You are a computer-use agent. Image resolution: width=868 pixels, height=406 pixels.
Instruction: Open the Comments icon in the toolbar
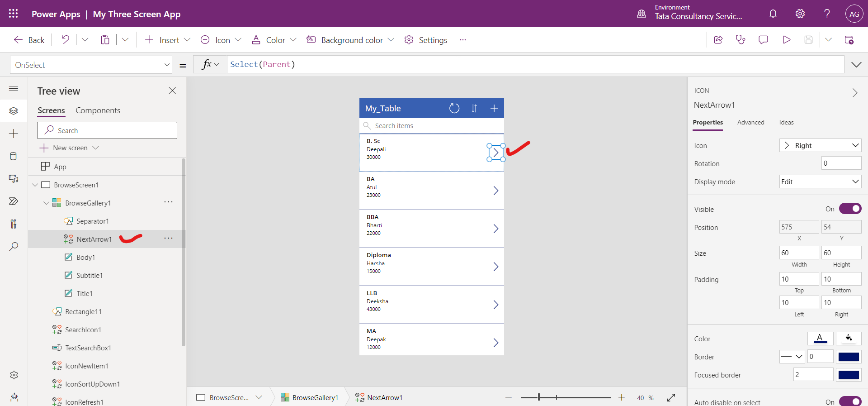coord(763,40)
